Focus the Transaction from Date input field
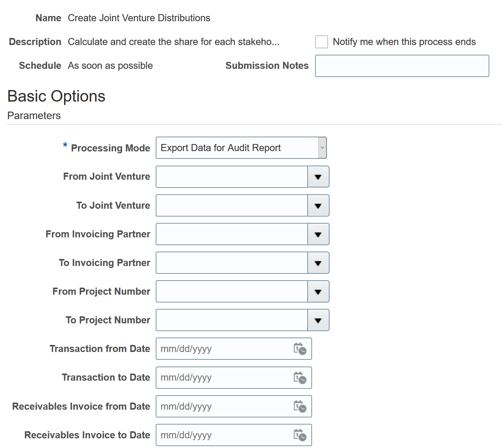Viewport: 502px width, 448px height. click(x=223, y=349)
